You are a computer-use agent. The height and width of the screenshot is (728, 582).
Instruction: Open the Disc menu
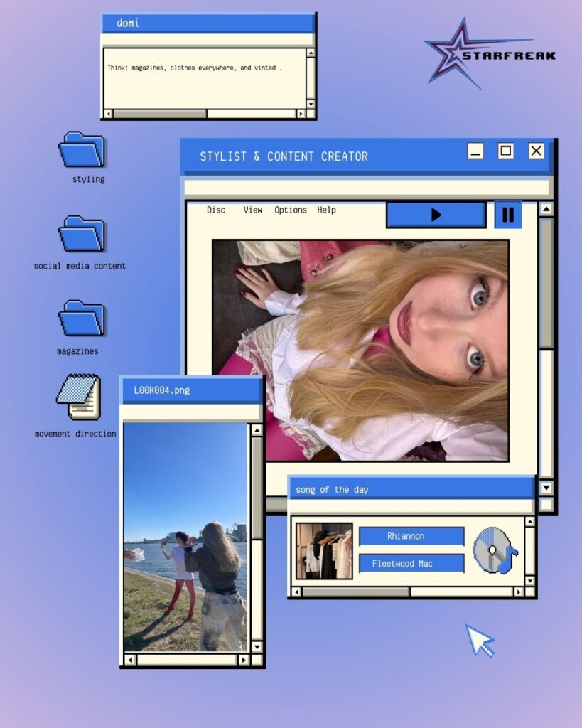[x=216, y=210]
